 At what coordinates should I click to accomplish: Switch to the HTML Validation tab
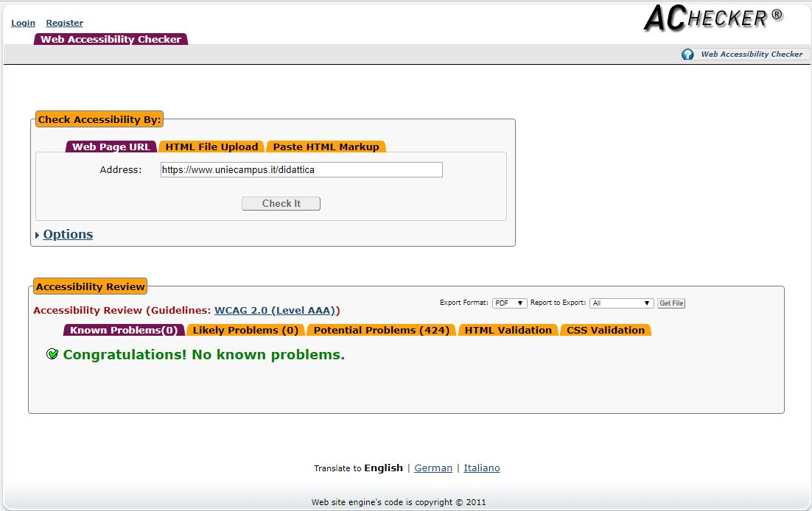508,330
